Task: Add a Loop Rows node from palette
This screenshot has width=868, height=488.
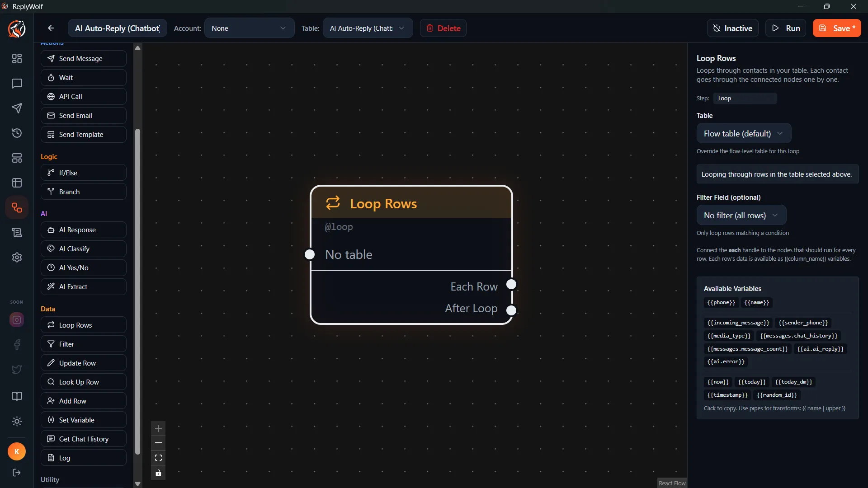Action: point(84,325)
